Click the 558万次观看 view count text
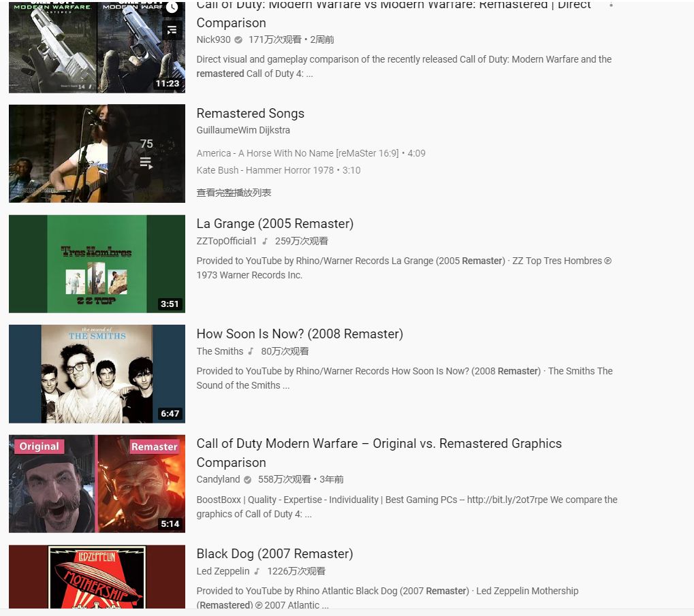 tap(284, 479)
